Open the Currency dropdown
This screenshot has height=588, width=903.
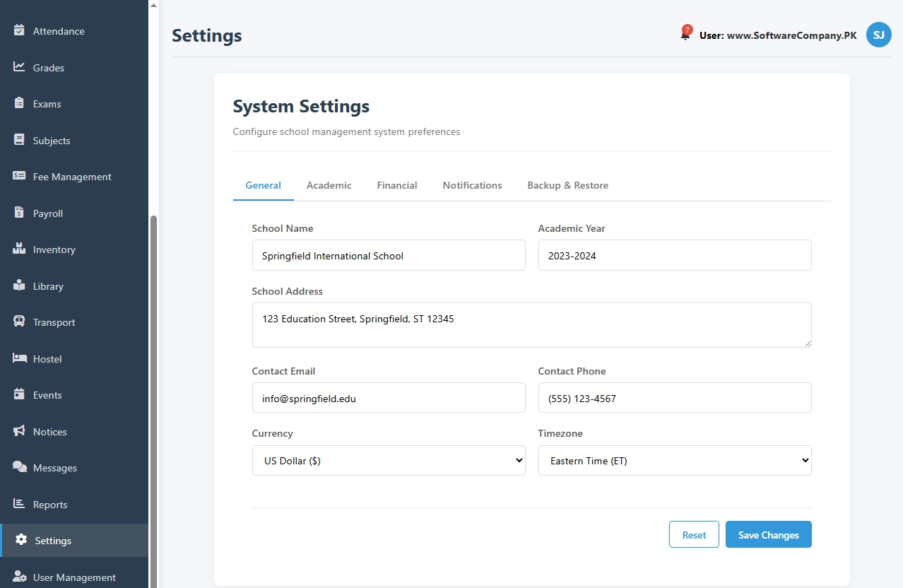(388, 460)
